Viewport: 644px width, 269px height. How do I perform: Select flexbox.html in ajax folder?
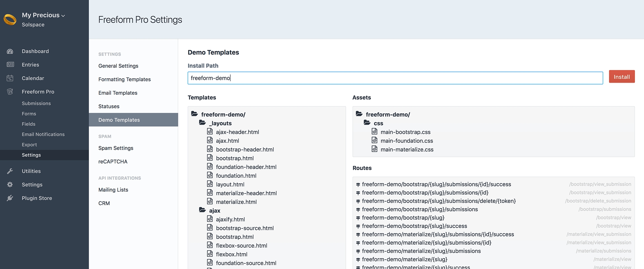tap(232, 254)
